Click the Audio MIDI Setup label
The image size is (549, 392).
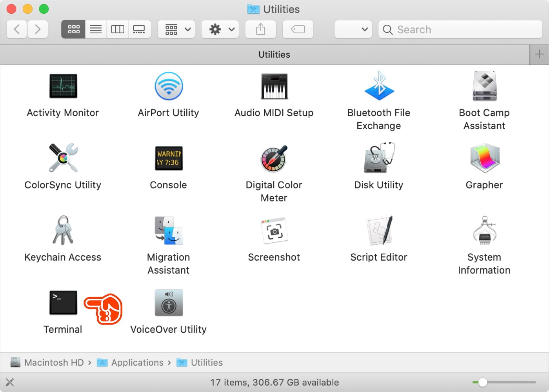[274, 113]
